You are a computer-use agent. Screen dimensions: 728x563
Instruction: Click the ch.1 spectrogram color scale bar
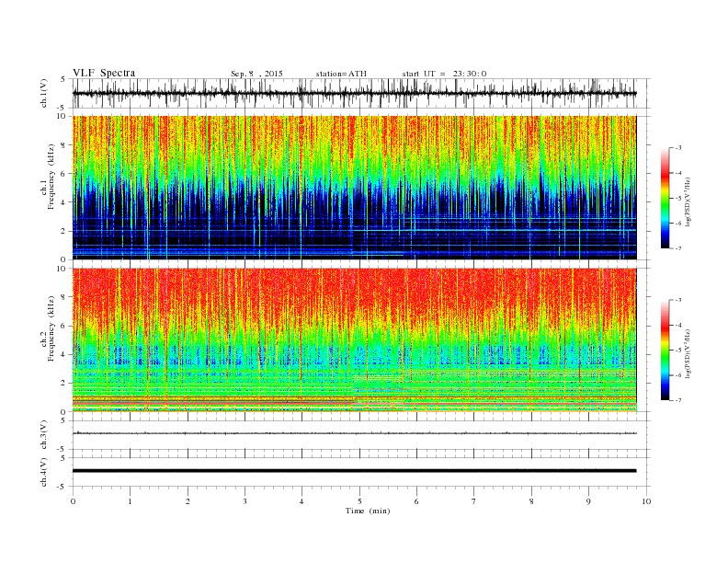point(665,199)
